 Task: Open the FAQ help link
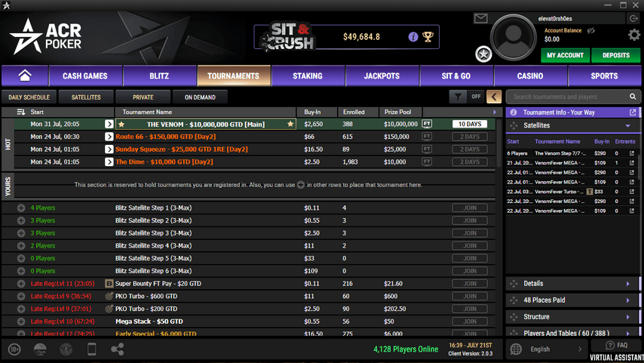617,346
